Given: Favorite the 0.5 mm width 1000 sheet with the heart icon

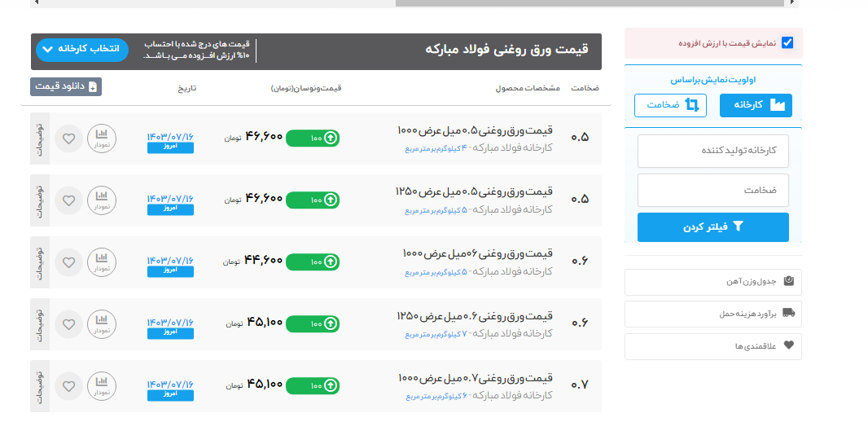Looking at the screenshot, I should tap(68, 138).
